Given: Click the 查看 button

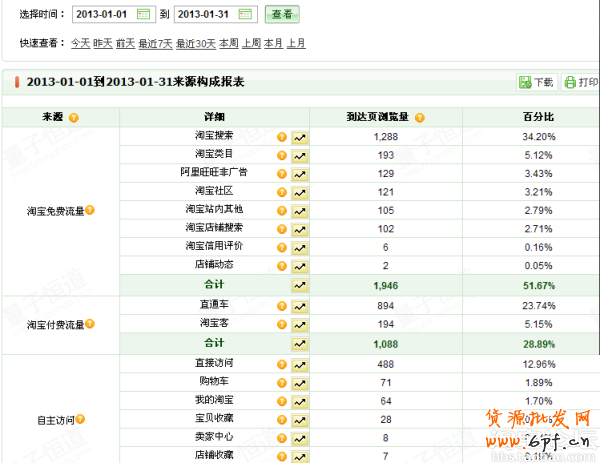Looking at the screenshot, I should tap(281, 14).
